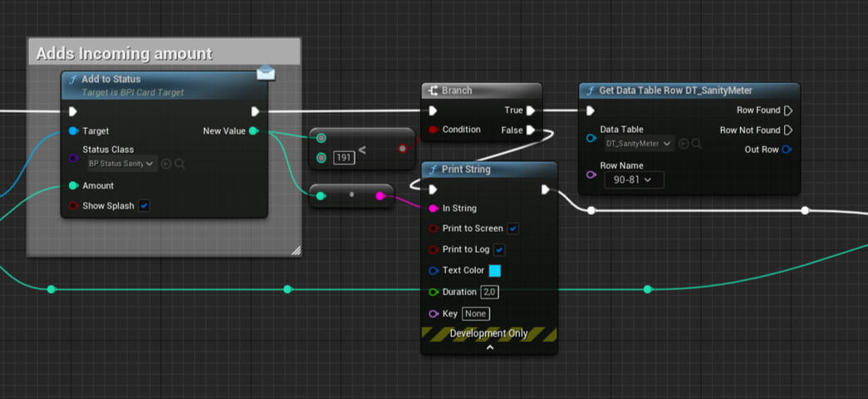
Task: Click the browse magnifier next to DT_SanityMeter
Action: pos(697,144)
